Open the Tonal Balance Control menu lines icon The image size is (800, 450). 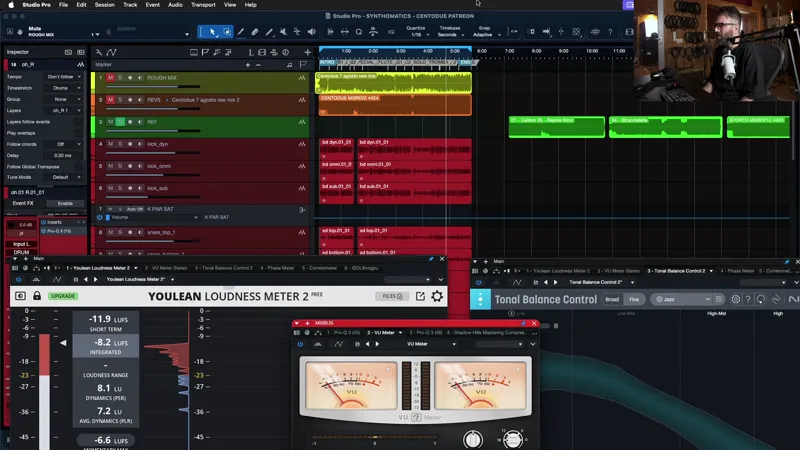719,299
